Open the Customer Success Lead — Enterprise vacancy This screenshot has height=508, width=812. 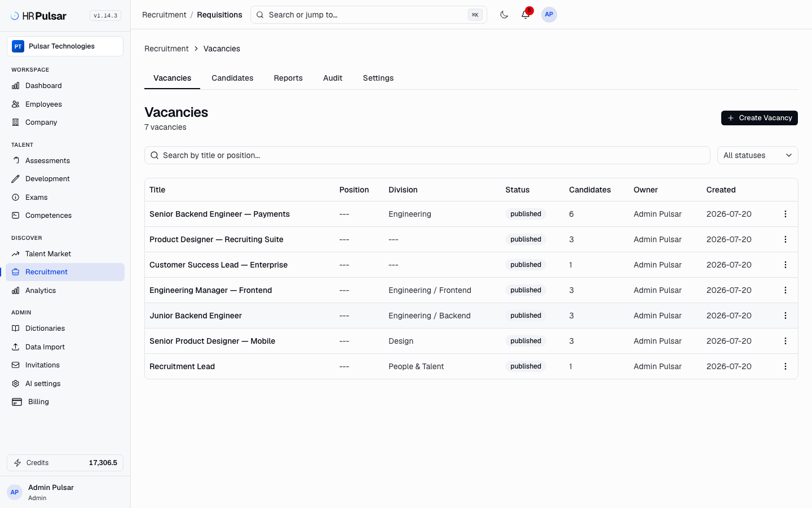coord(218,265)
